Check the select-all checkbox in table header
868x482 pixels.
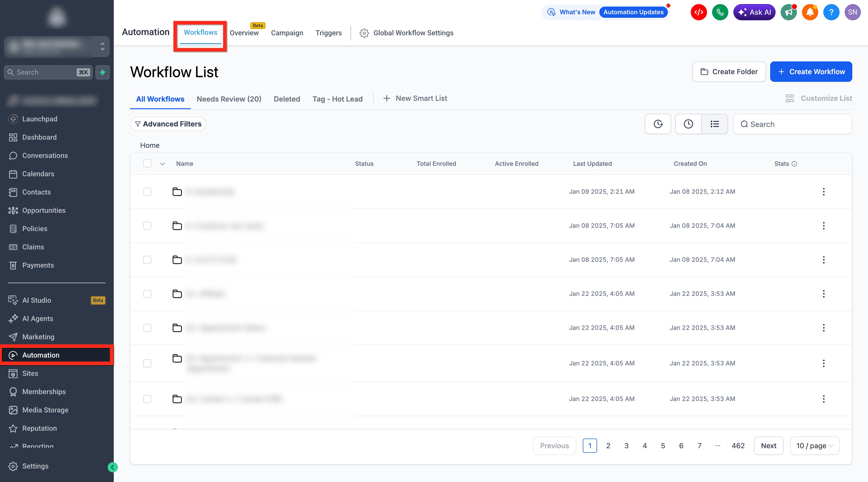click(x=147, y=164)
